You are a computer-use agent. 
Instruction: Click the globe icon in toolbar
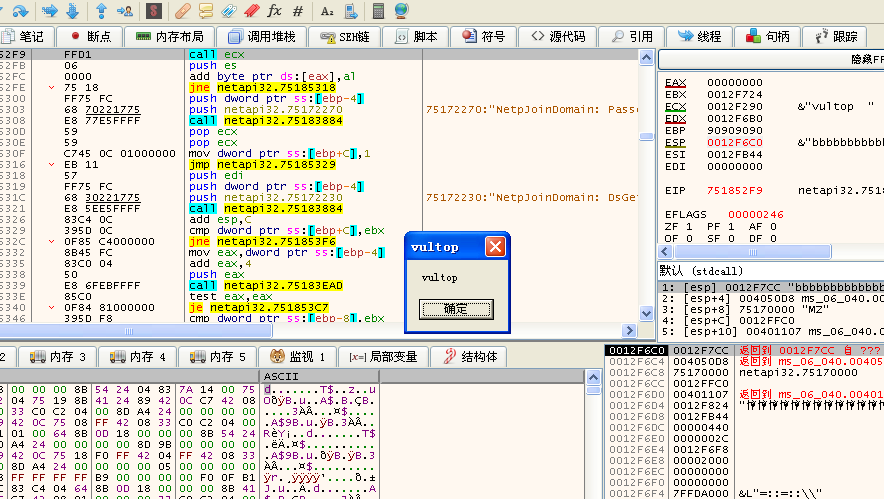(400, 11)
